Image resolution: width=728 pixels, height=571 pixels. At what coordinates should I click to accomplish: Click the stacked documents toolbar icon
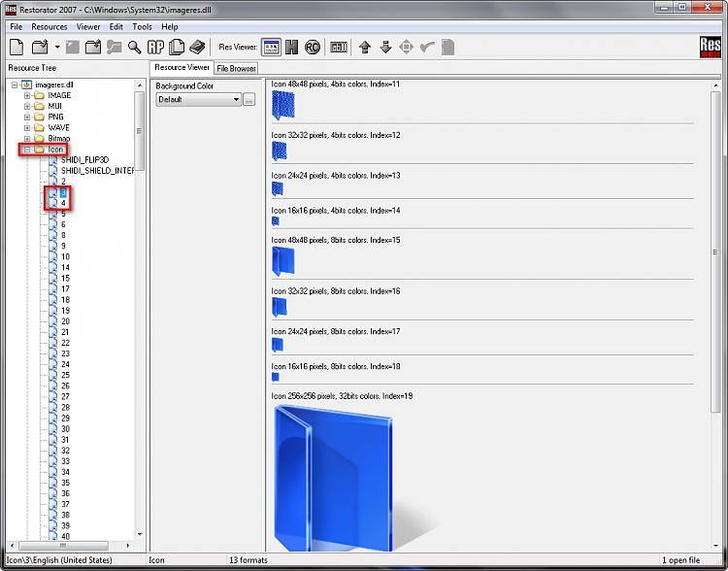(177, 47)
